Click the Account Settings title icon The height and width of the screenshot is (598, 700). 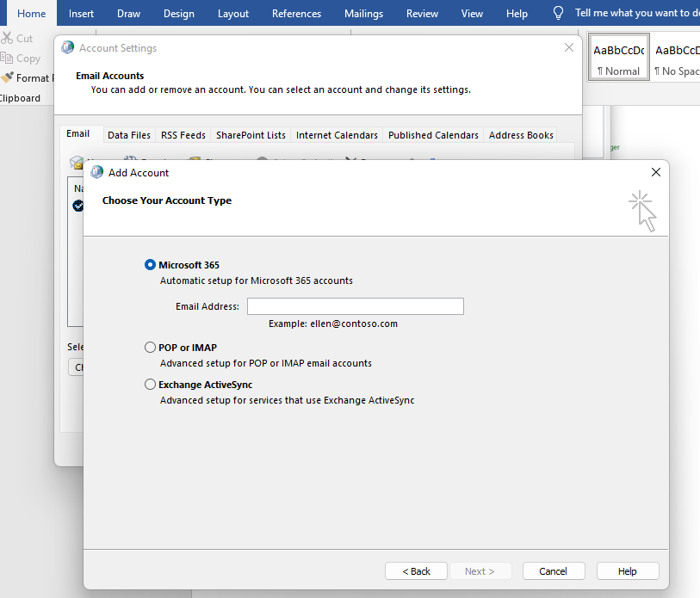click(68, 47)
